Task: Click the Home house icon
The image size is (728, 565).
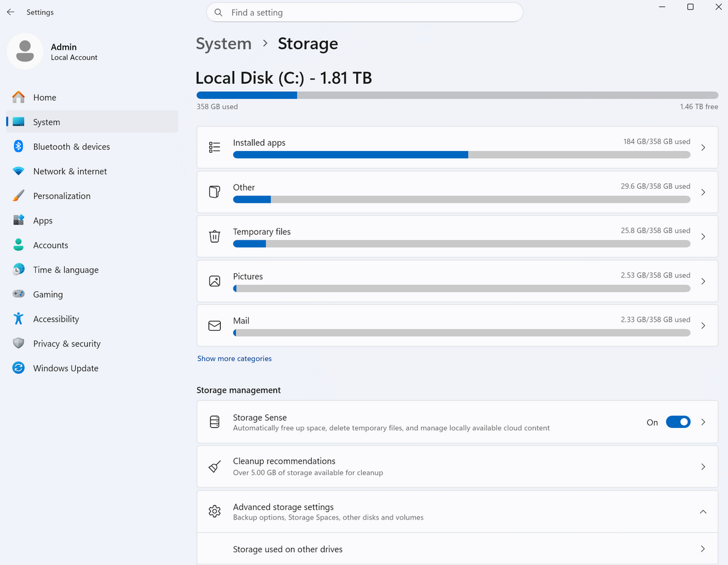Action: coord(19,97)
